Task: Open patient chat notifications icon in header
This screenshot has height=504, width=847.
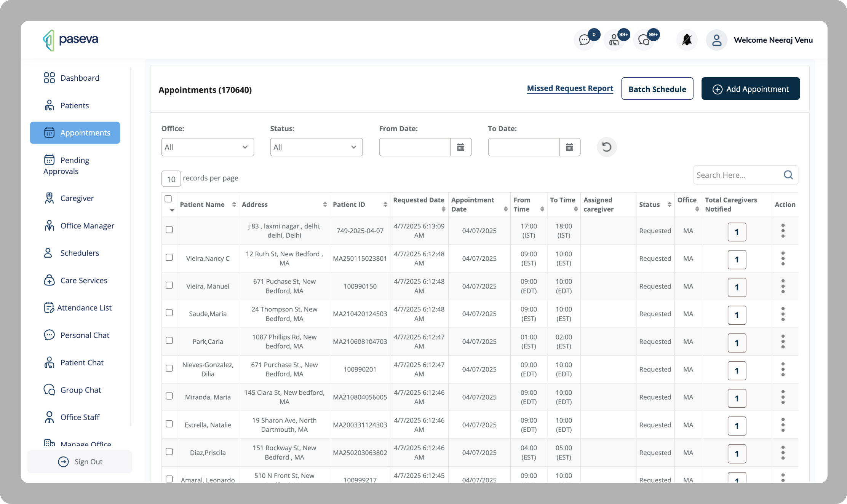Action: (614, 40)
